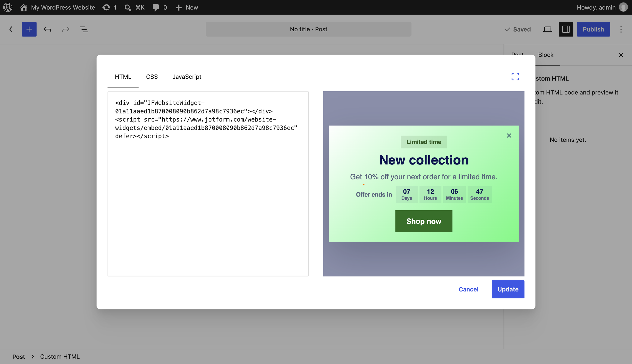
Task: Open the preview device laptop icon
Action: coord(547,29)
